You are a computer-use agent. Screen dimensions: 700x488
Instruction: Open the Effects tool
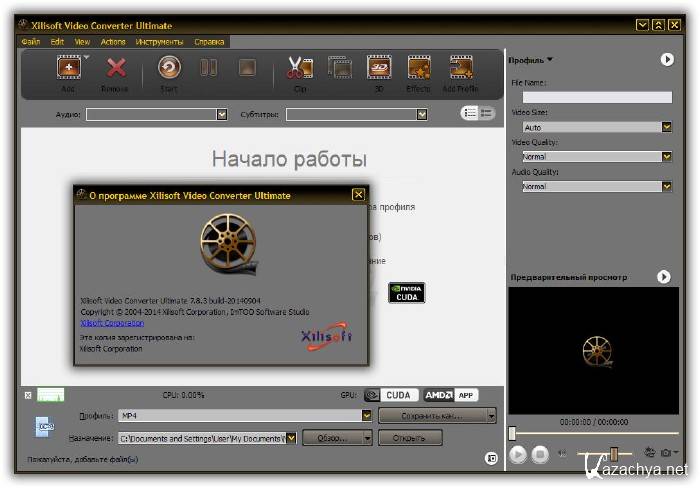point(418,68)
